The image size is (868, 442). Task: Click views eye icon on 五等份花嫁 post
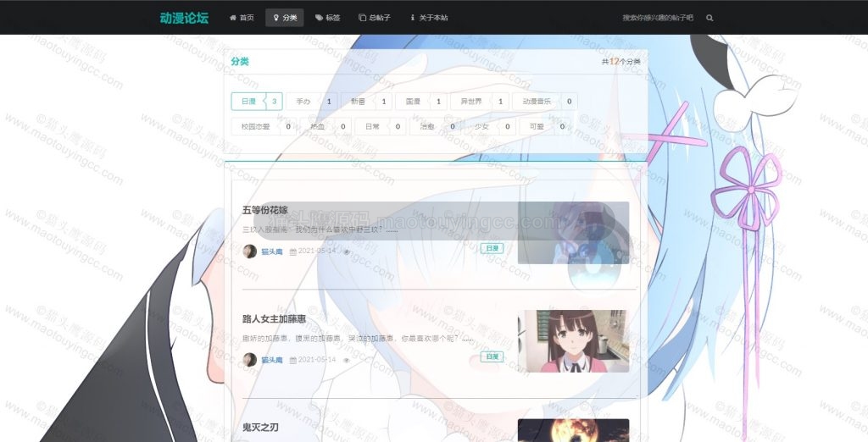pyautogui.click(x=347, y=251)
